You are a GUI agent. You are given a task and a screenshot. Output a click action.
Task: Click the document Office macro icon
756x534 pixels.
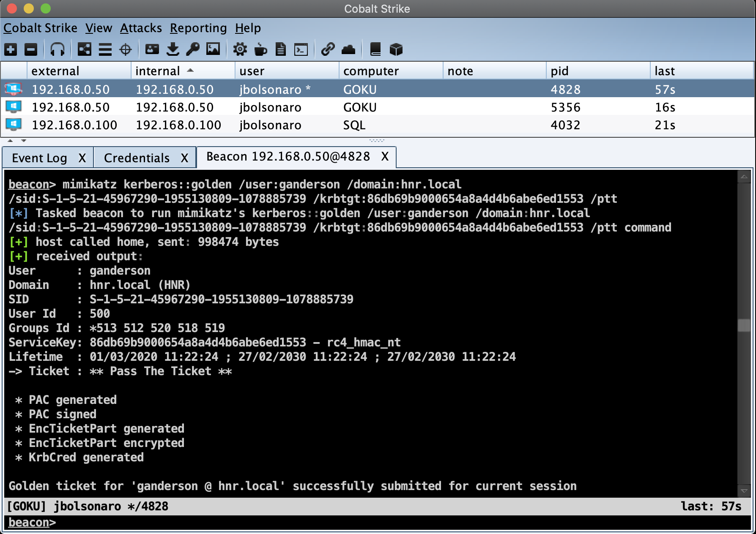281,49
